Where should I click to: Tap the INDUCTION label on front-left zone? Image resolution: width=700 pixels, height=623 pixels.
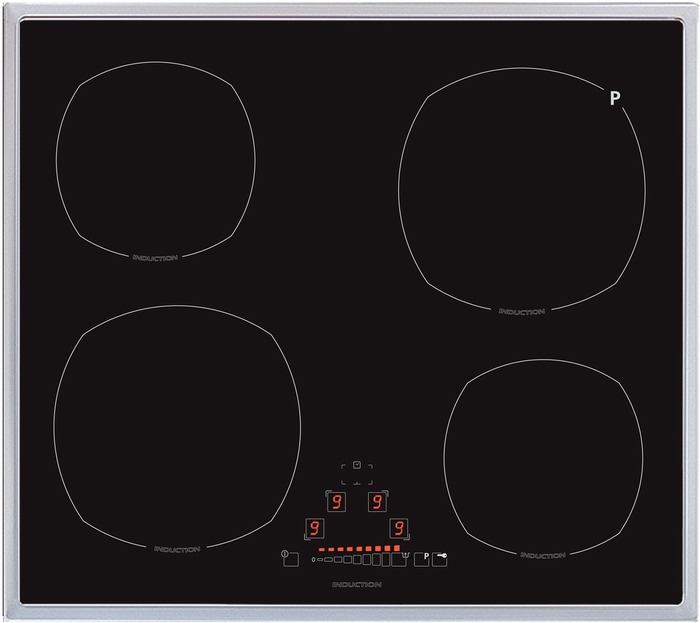pyautogui.click(x=177, y=549)
